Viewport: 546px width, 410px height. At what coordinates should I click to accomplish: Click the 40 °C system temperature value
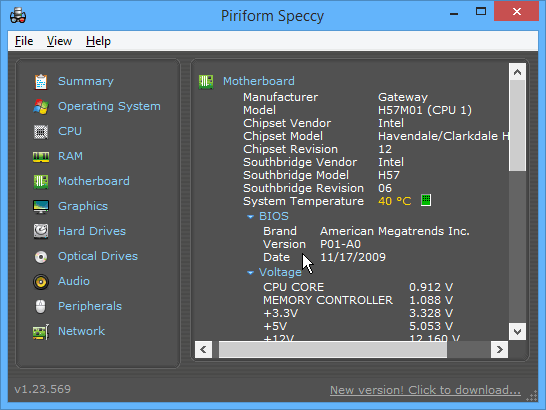click(x=395, y=201)
